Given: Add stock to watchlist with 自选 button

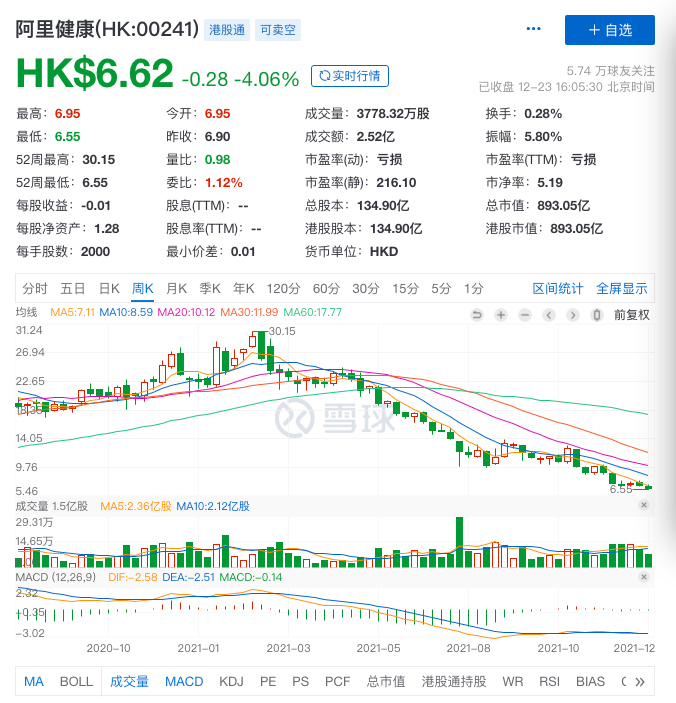Looking at the screenshot, I should click(x=610, y=30).
